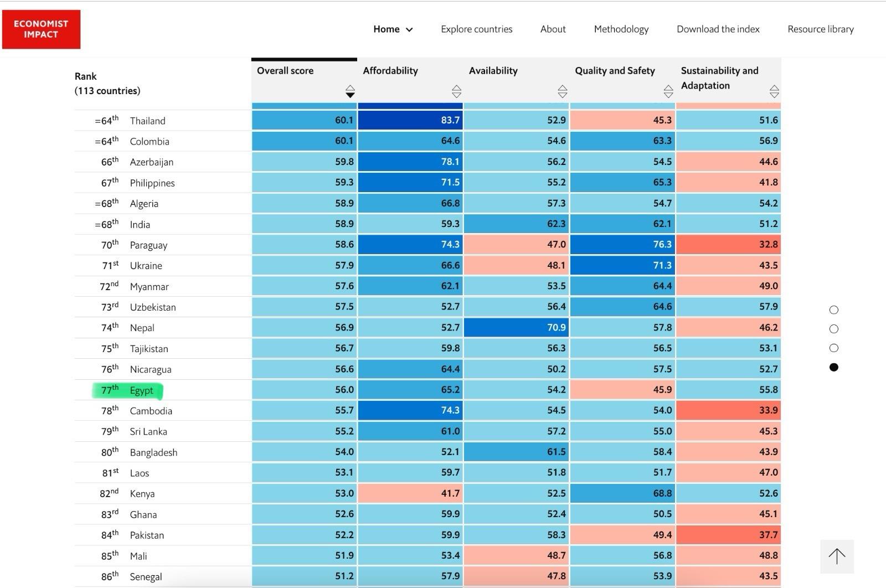Viewport: 886px width, 588px height.
Task: Select the second page section dot
Action: (834, 329)
